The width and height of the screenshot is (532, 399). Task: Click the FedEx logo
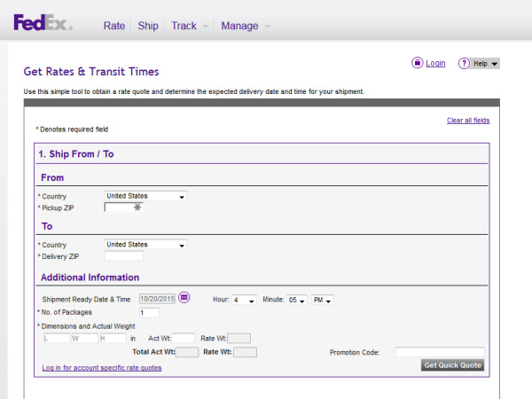[x=43, y=22]
